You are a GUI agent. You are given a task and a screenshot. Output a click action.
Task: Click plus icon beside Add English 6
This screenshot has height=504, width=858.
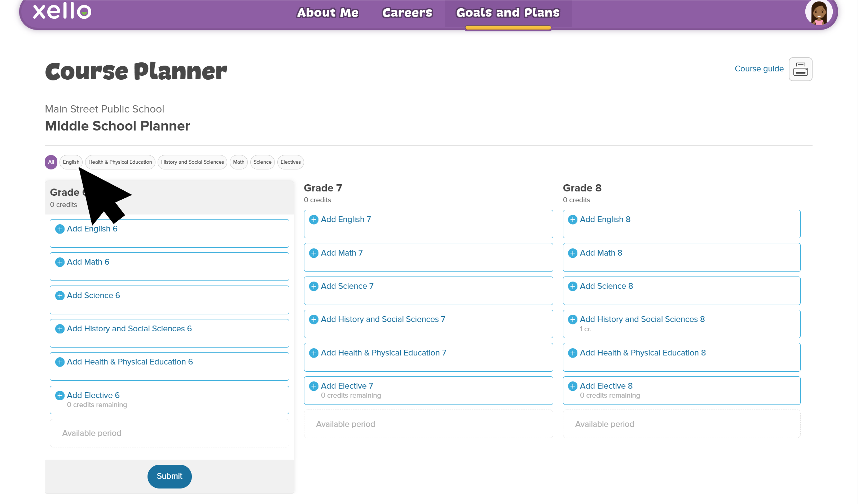tap(60, 229)
